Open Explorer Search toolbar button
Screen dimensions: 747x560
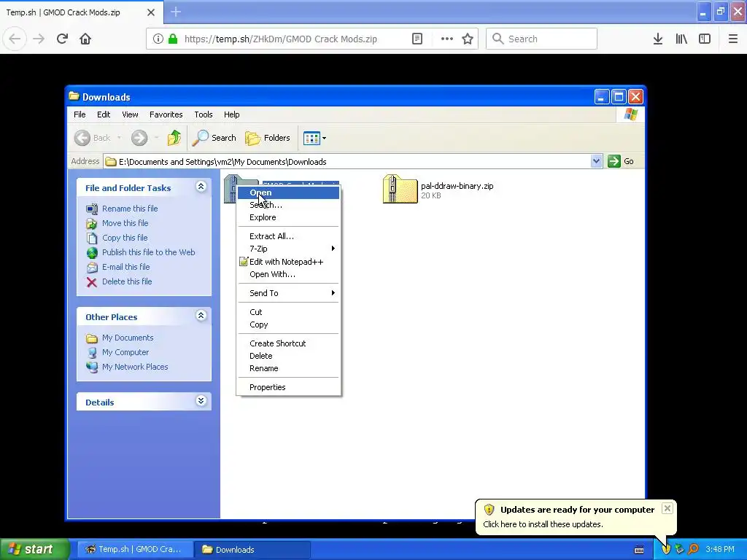pyautogui.click(x=214, y=138)
